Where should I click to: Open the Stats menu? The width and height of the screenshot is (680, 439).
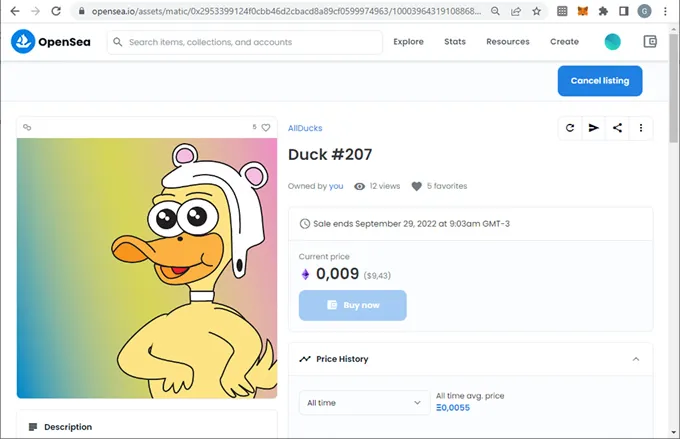[x=455, y=42]
